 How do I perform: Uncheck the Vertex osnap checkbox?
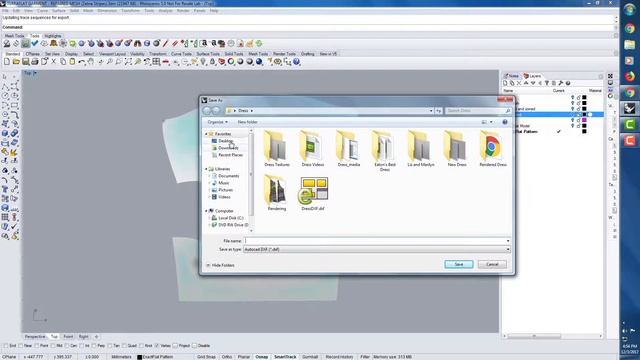[157, 346]
